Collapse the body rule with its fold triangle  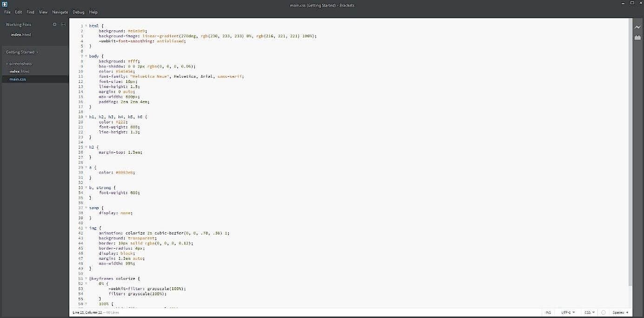(87, 56)
